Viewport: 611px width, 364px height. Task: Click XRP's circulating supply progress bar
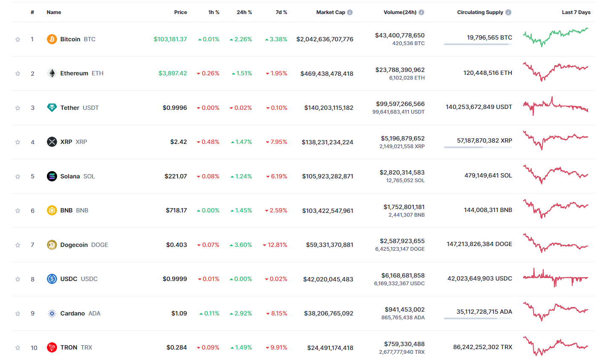point(478,147)
